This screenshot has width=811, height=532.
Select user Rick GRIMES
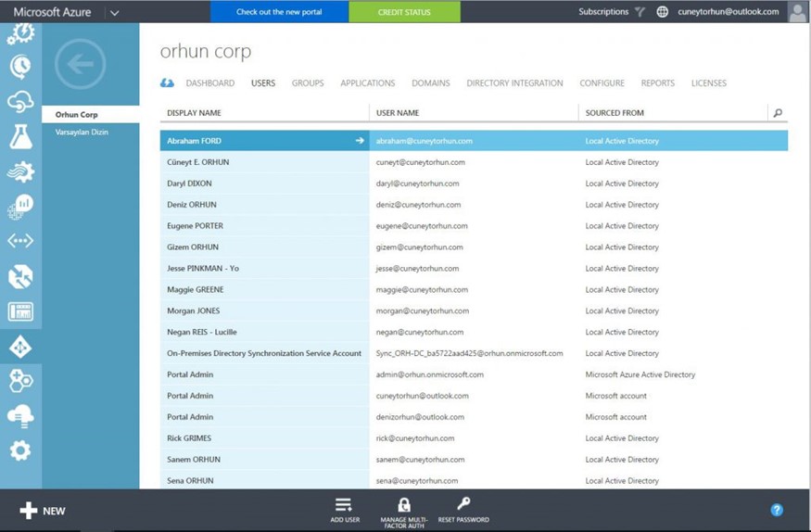coord(189,437)
